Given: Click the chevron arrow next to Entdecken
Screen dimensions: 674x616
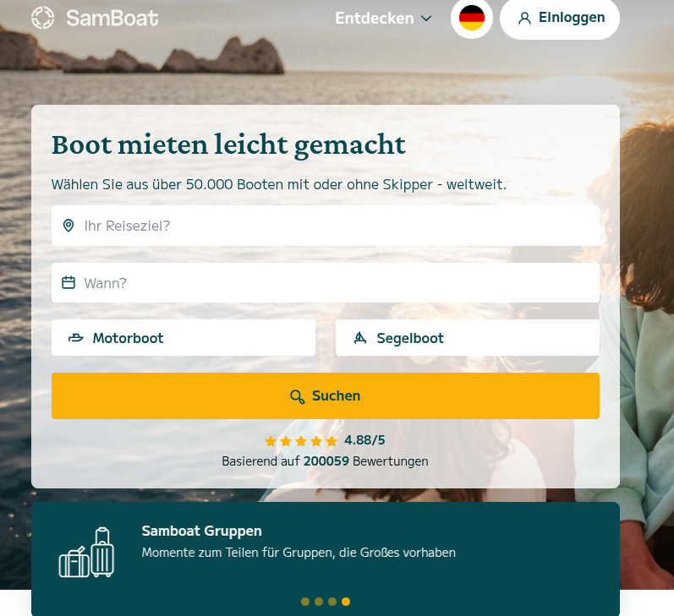Looking at the screenshot, I should pos(426,19).
